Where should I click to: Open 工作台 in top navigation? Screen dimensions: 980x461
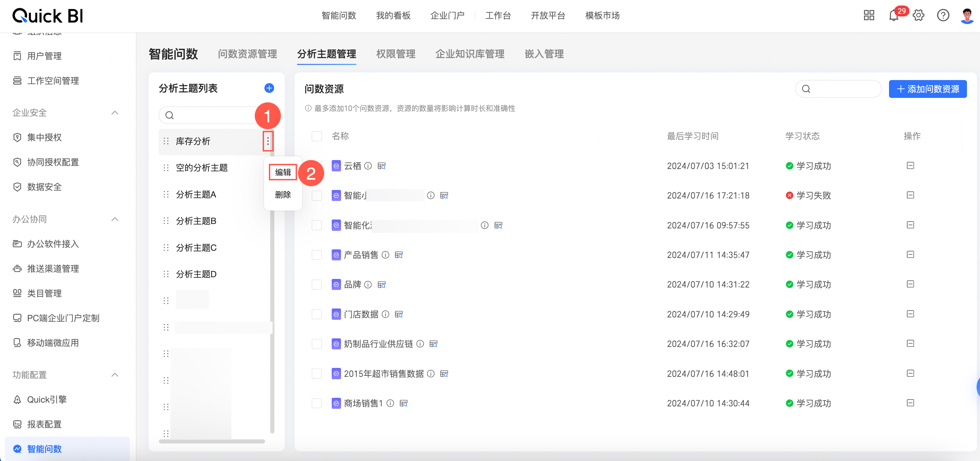[498, 15]
